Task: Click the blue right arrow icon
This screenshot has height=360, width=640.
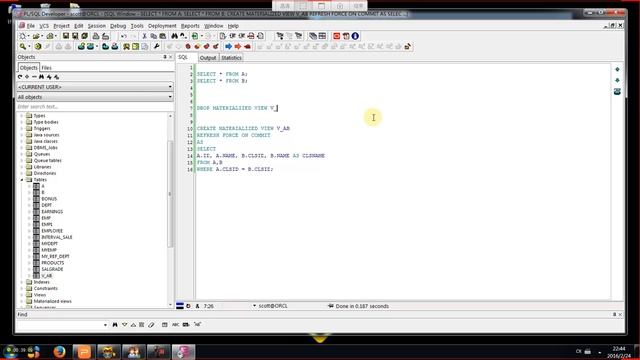Action: pos(229,47)
